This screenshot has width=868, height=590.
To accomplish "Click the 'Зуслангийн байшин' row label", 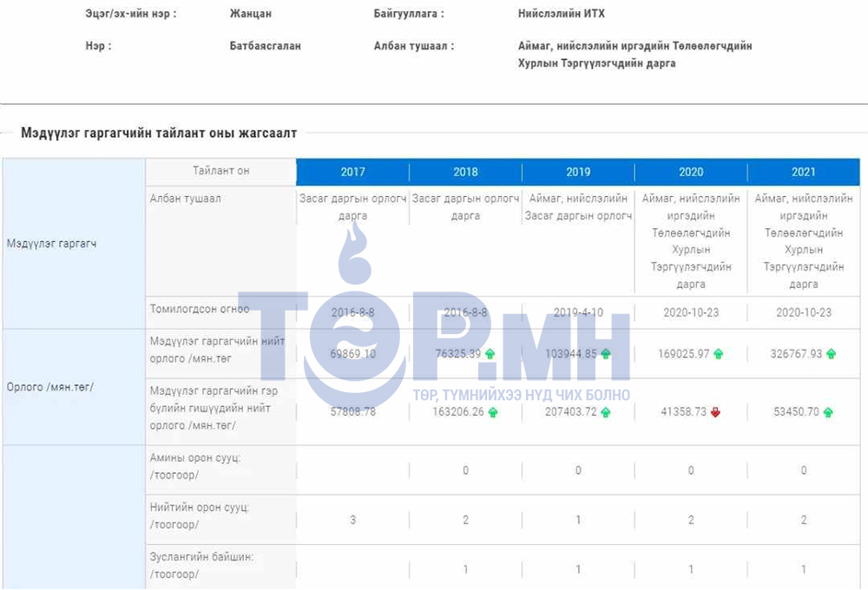I will tap(201, 565).
